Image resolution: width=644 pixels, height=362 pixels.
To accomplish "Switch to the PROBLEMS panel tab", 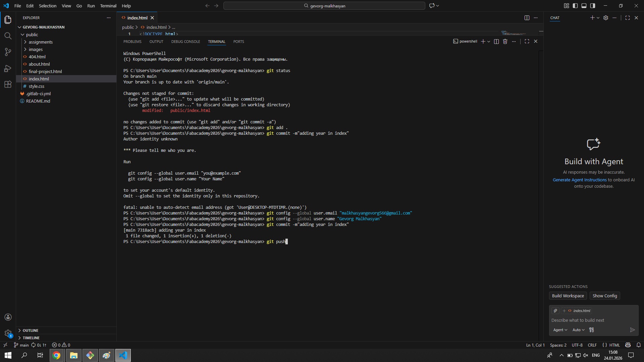I will click(132, 42).
